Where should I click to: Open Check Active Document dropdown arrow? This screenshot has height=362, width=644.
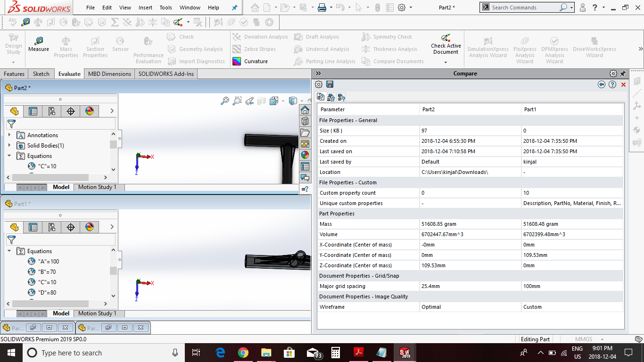[446, 62]
